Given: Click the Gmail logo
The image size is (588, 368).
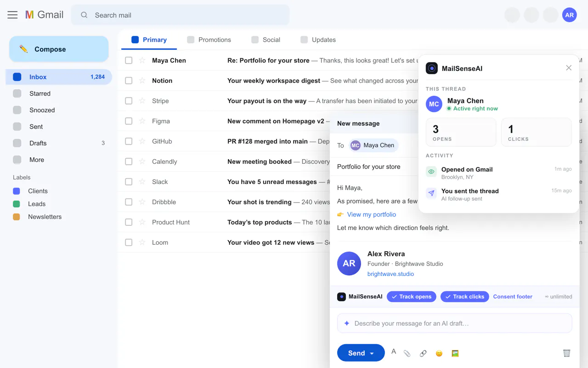Looking at the screenshot, I should [x=44, y=15].
